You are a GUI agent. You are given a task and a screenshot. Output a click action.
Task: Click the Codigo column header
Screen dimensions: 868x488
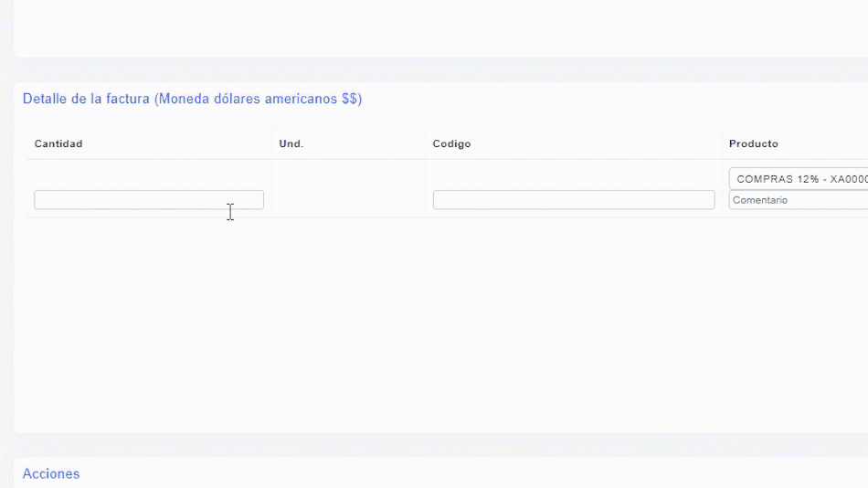[451, 144]
